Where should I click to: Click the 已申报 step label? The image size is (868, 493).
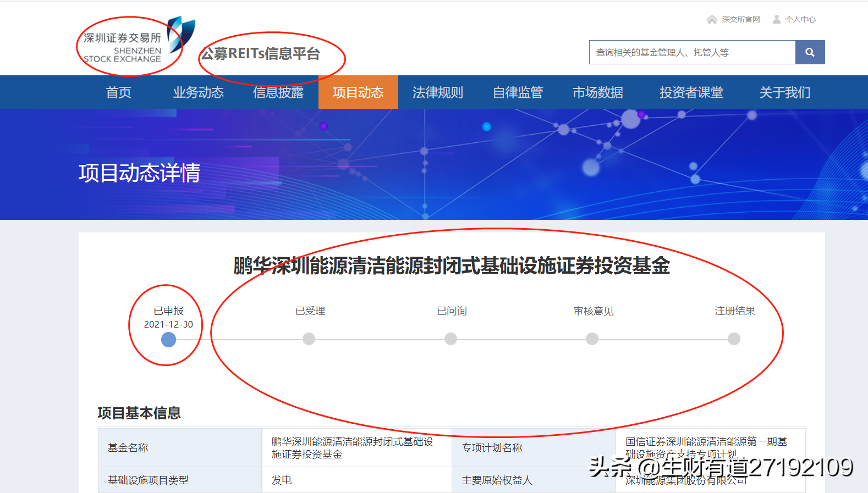coord(168,311)
